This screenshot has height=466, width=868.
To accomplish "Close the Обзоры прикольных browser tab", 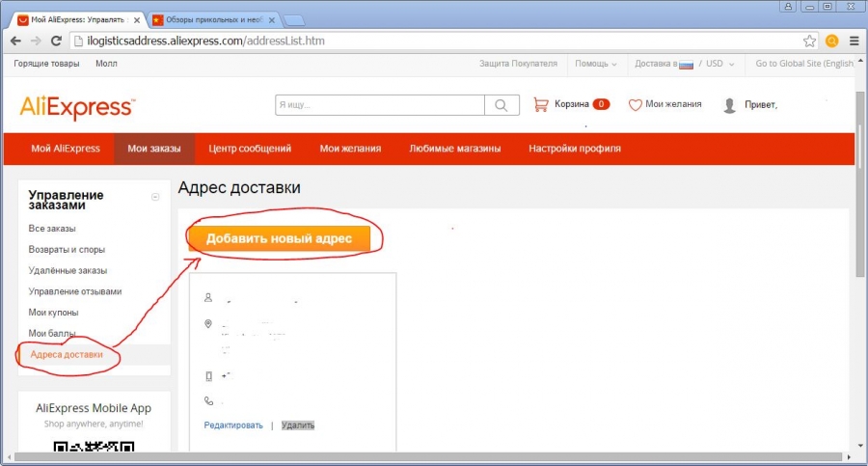I will click(x=271, y=20).
